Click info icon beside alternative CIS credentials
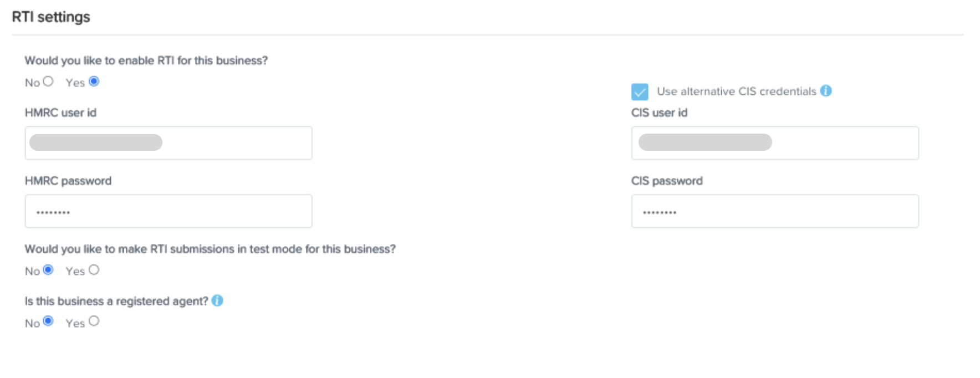Screen dimensions: 980x378 click(826, 91)
